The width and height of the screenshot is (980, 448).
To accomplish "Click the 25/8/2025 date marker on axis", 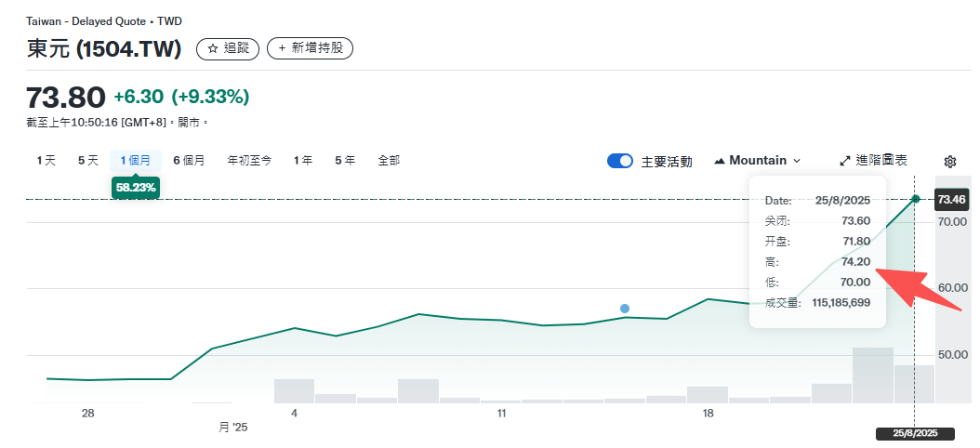I will [x=915, y=434].
